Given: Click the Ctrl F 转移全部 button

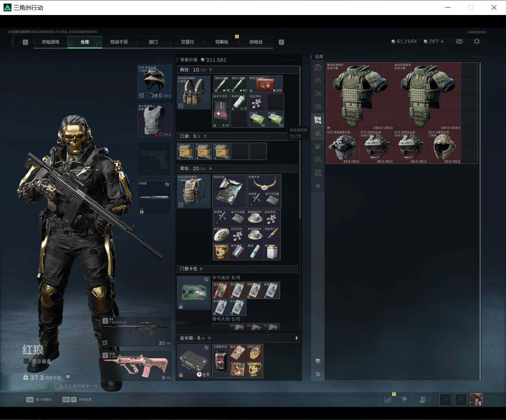Looking at the screenshot, I should (77, 399).
